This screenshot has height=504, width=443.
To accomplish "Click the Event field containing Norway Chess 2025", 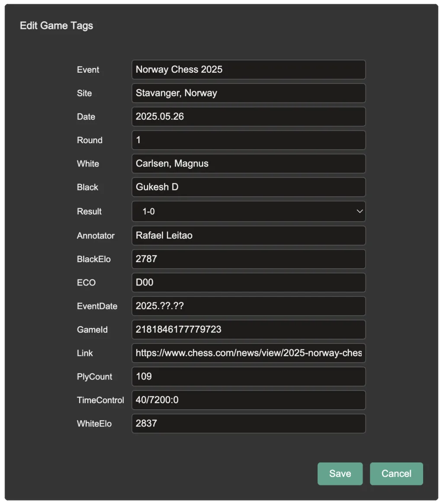I will 248,70.
